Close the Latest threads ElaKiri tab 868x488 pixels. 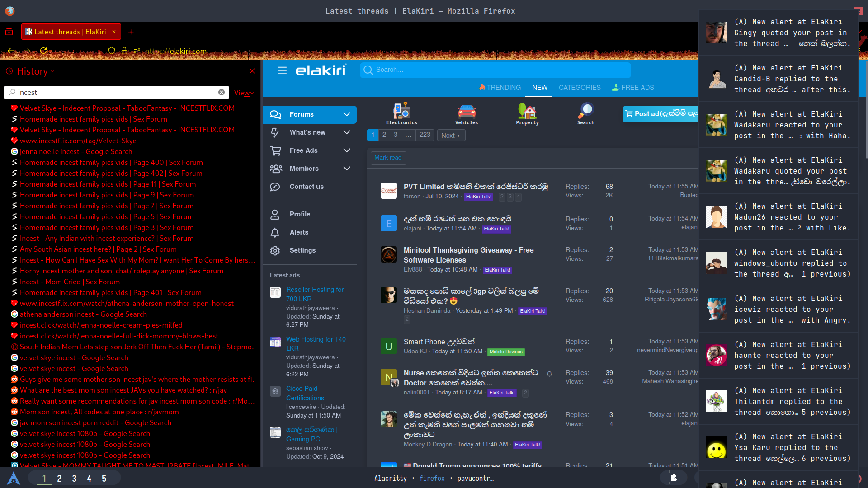point(114,32)
